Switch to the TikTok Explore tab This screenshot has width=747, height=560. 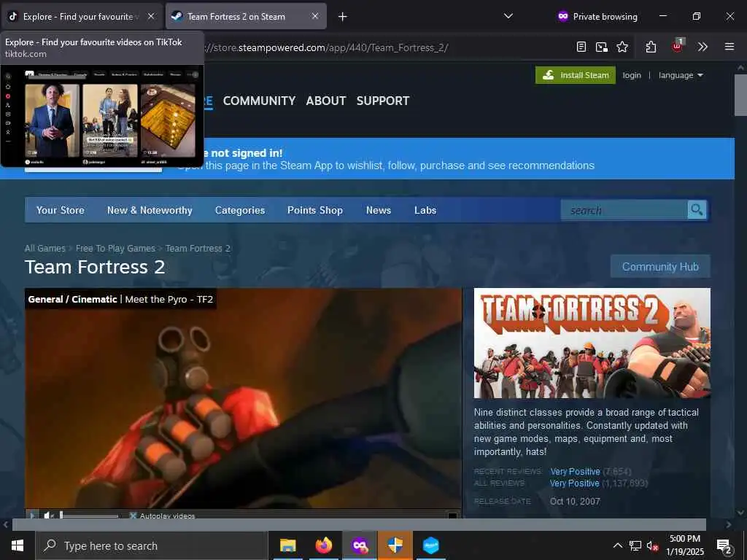pos(81,16)
